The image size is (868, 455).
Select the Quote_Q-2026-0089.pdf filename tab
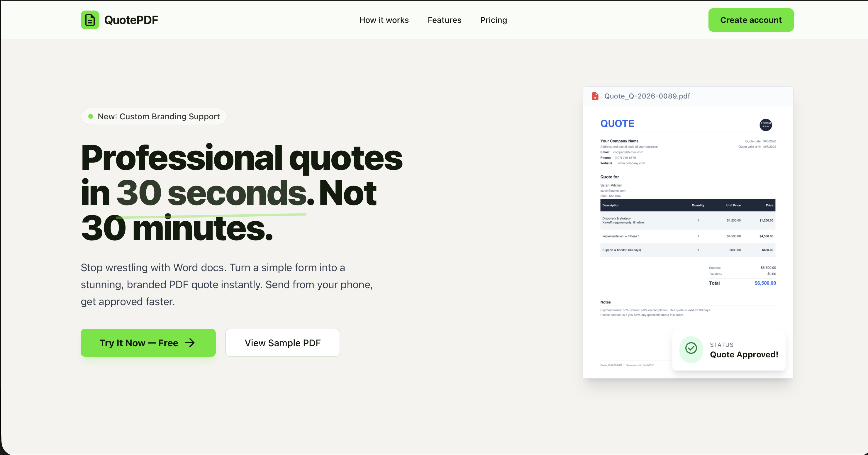coord(647,96)
